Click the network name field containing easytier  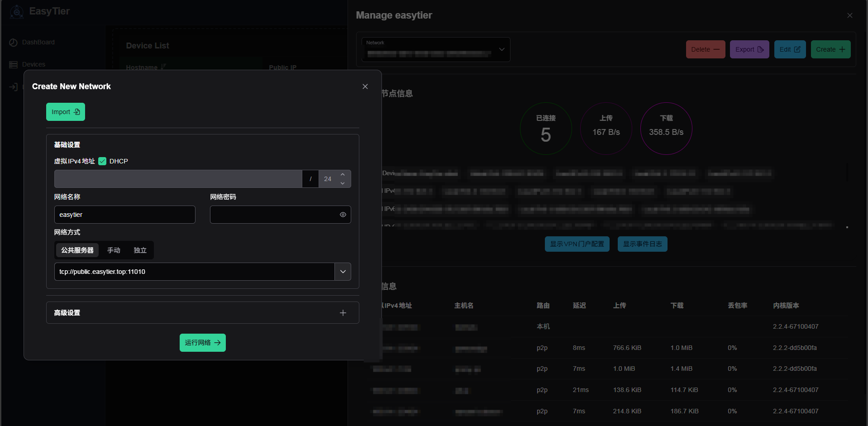click(125, 215)
